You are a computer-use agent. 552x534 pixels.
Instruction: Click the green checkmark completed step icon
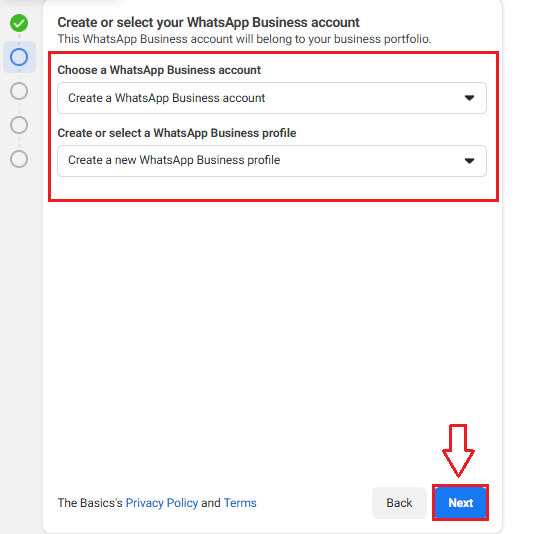click(19, 23)
